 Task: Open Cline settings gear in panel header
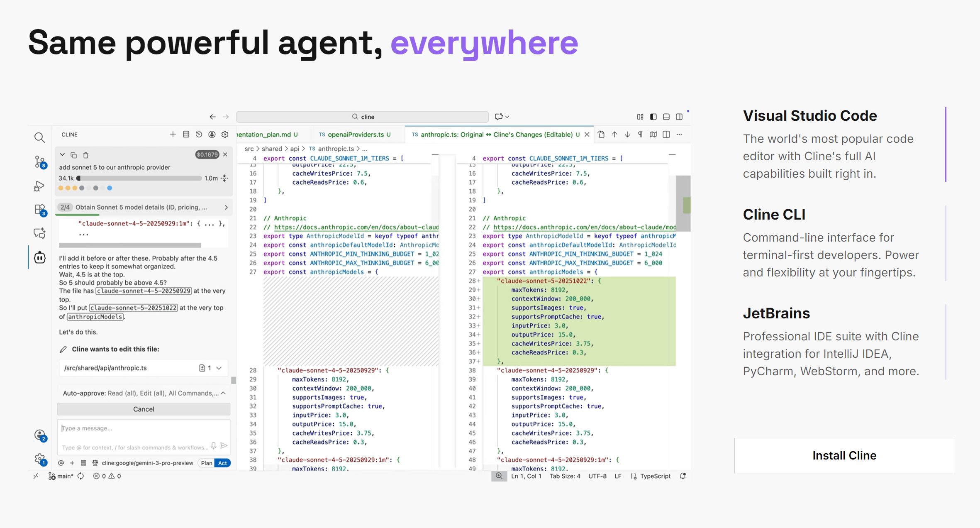click(x=225, y=134)
